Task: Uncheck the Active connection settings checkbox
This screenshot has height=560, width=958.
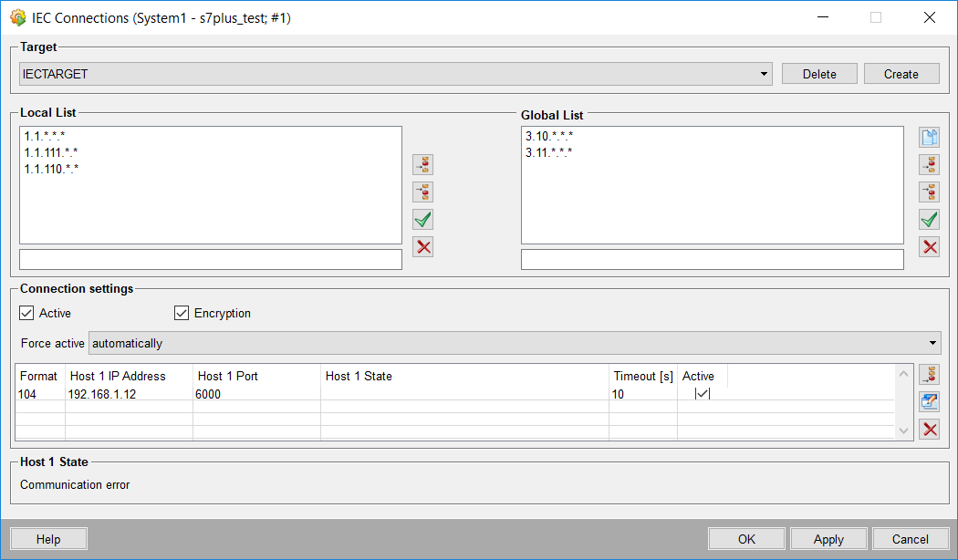Action: point(26,313)
